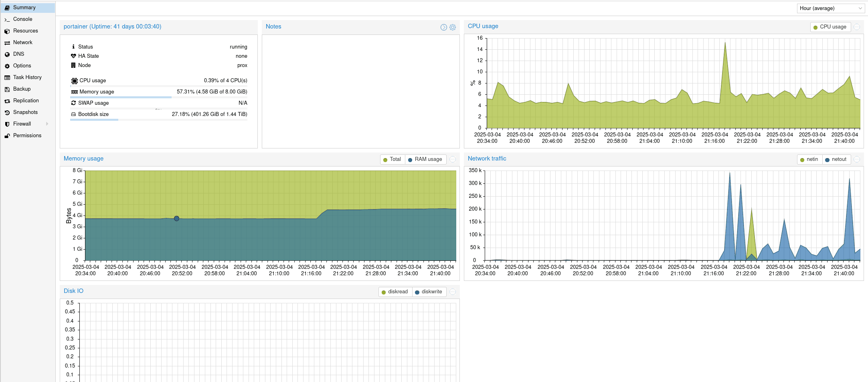868x382 pixels.
Task: Click the gear icon on the Notes panel
Action: 453,27
